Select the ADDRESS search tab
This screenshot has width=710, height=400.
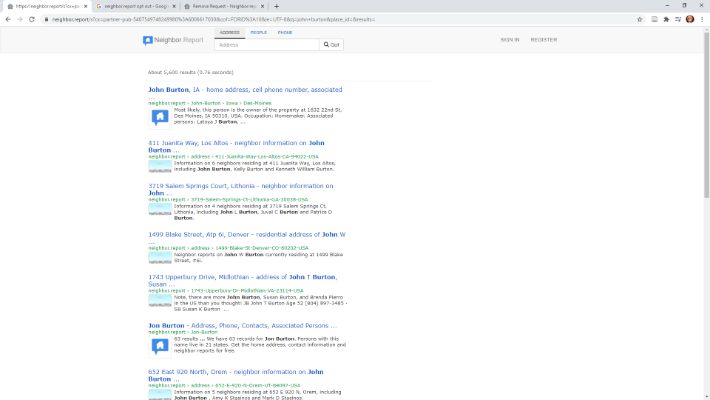(230, 33)
